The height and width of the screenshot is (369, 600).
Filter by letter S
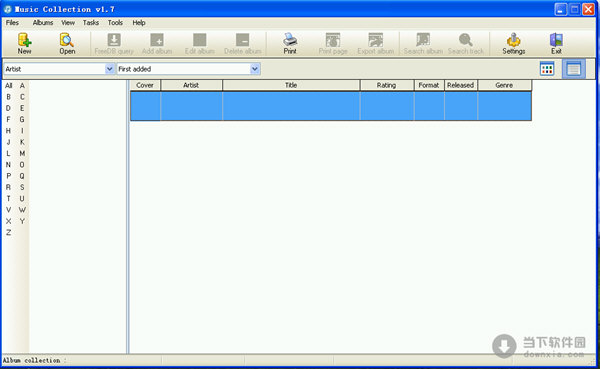pos(22,187)
